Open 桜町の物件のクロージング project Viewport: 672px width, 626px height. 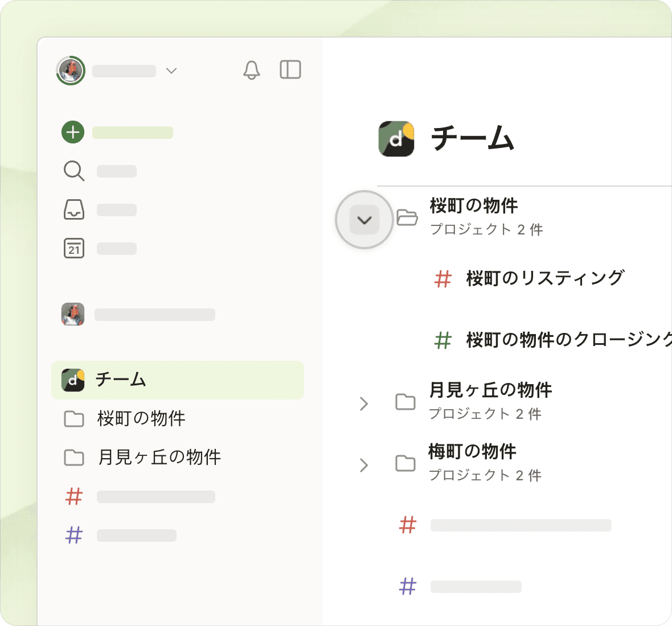[x=564, y=340]
